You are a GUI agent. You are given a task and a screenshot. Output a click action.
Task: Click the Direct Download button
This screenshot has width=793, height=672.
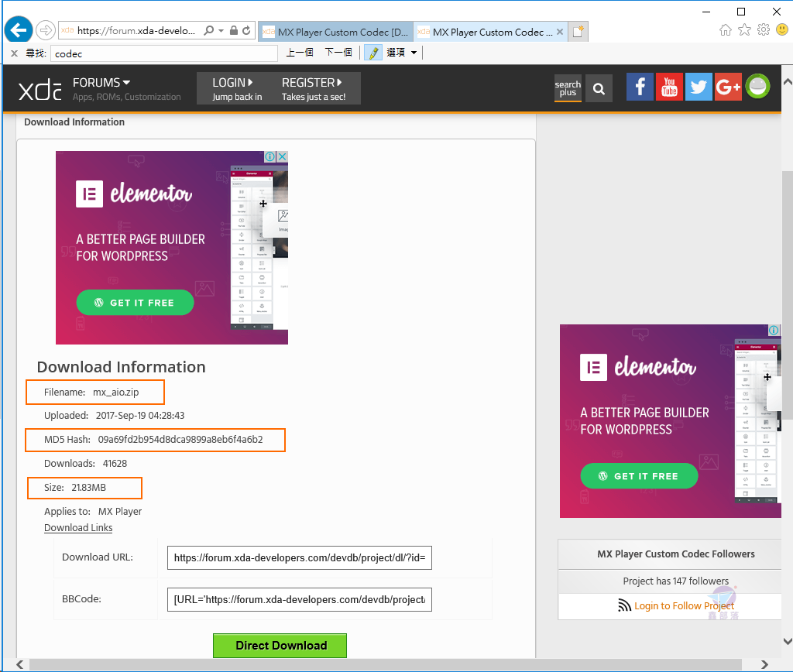coord(280,646)
